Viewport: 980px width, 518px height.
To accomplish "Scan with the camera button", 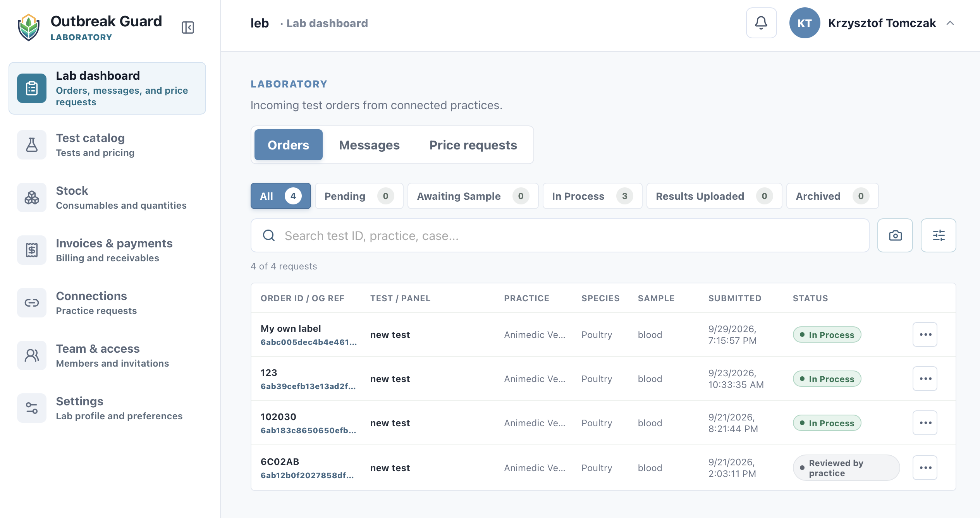I will [x=895, y=235].
